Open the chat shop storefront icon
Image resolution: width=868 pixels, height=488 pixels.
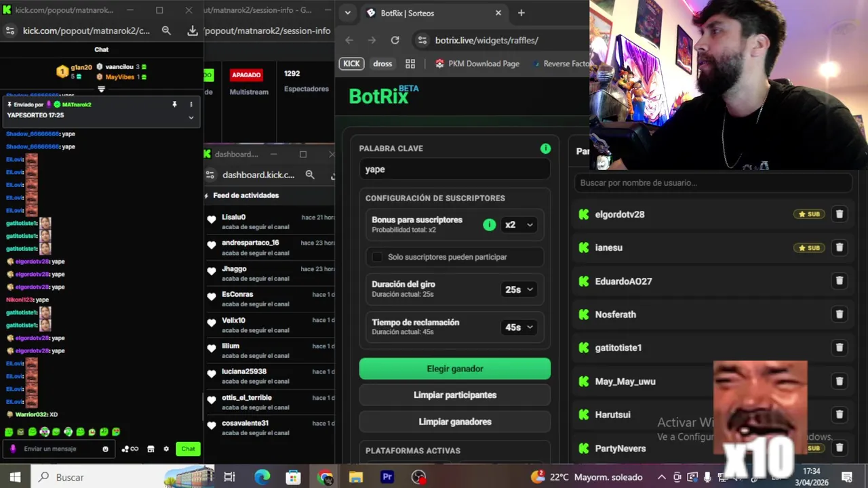[151, 449]
